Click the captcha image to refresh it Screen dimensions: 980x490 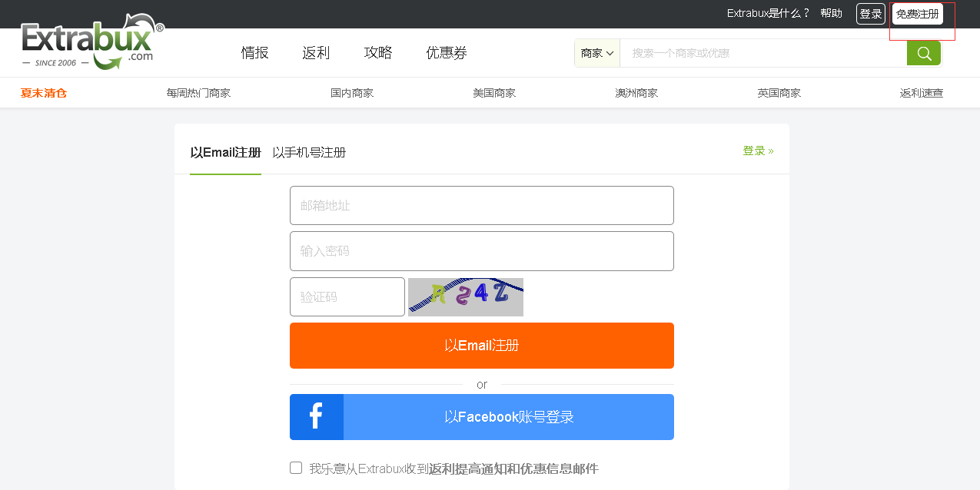465,296
